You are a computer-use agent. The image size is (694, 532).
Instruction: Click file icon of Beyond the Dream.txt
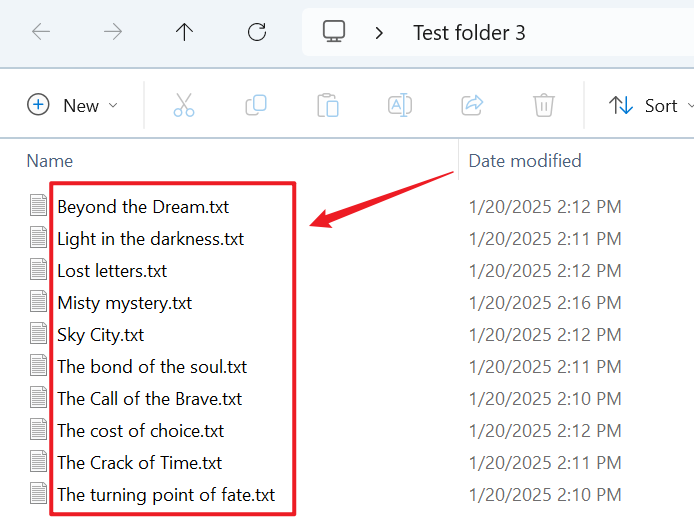39,205
